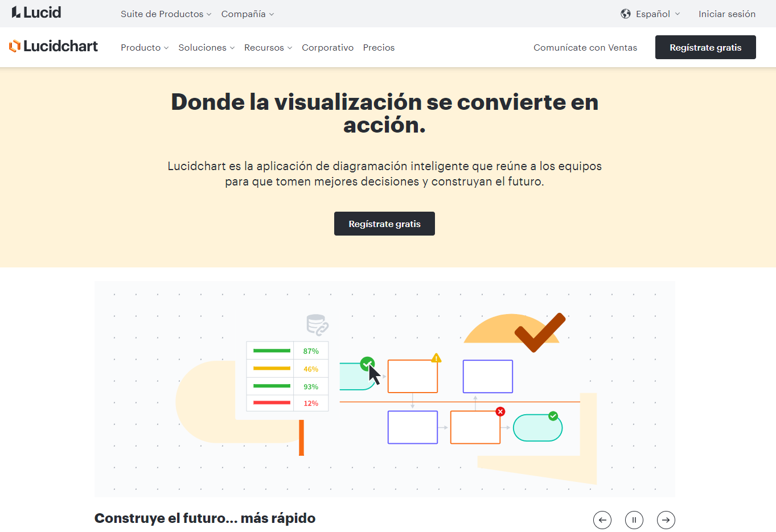Click the Lucidchart logo
Image resolution: width=776 pixels, height=532 pixels.
click(x=54, y=46)
